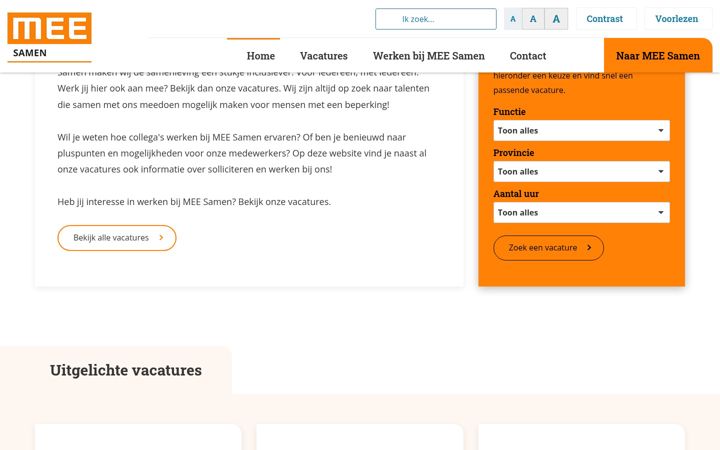Click the Naar MEE Samen tab
720x450 pixels.
(658, 56)
